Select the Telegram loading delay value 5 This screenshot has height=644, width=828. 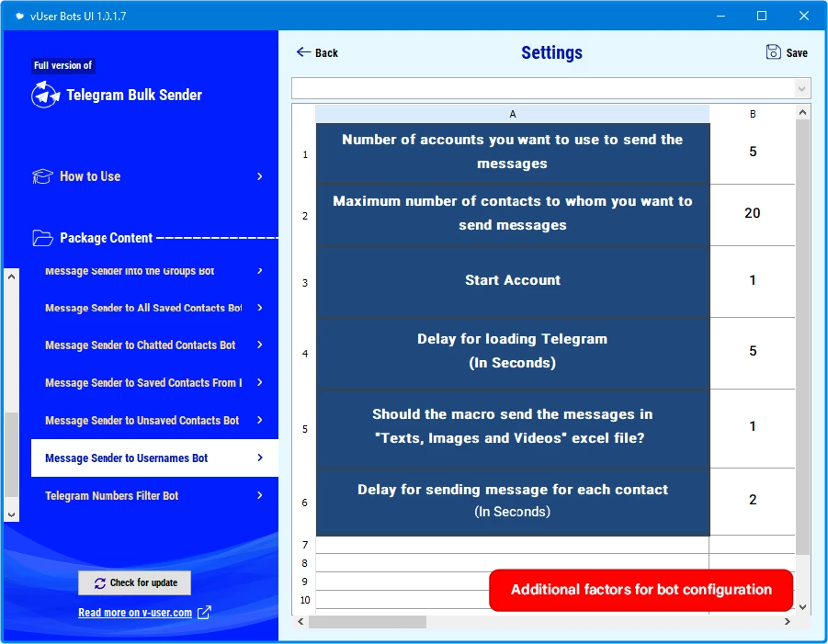pyautogui.click(x=753, y=352)
